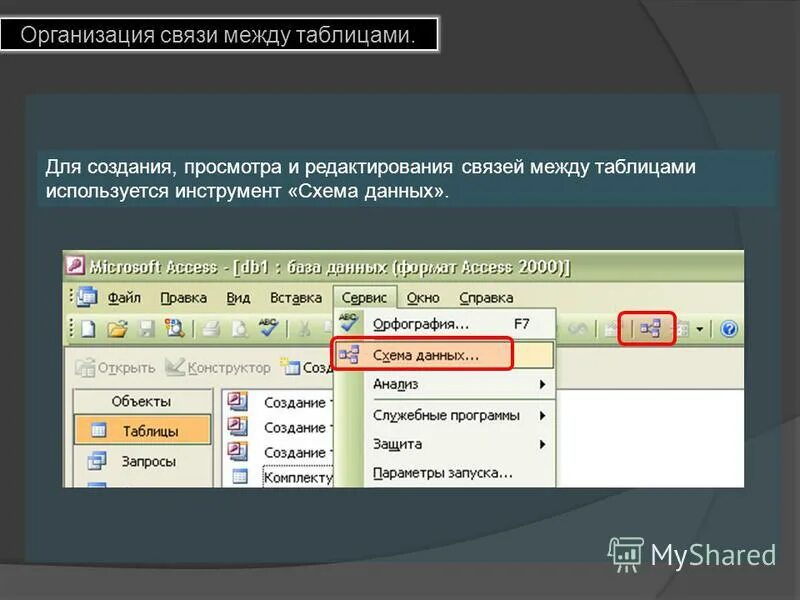This screenshot has width=800, height=600.
Task: Click the Конструктор button
Action: 218,367
